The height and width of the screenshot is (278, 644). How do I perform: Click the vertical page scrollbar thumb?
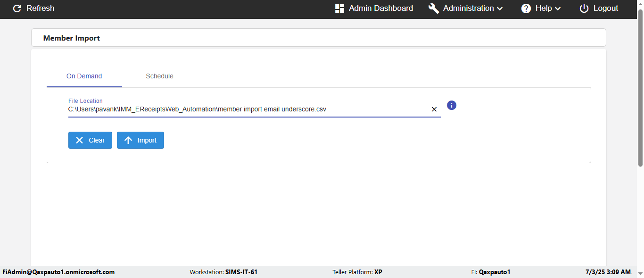pyautogui.click(x=640, y=88)
